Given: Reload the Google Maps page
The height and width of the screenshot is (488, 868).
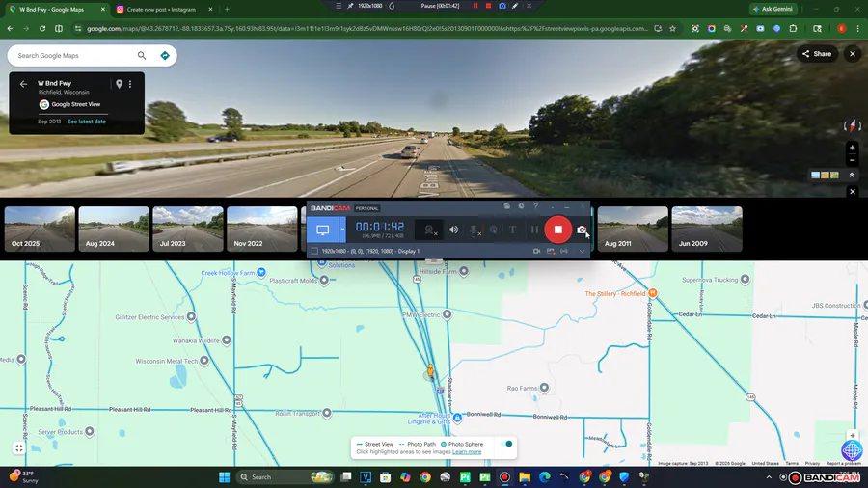Looking at the screenshot, I should tap(42, 29).
